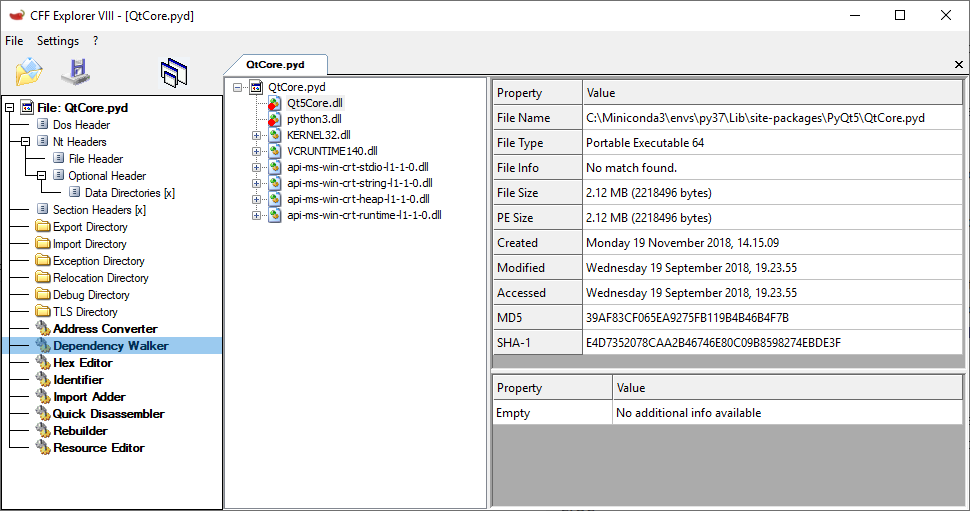The image size is (970, 511).
Task: Click the upper Value column header
Action: coord(773,93)
